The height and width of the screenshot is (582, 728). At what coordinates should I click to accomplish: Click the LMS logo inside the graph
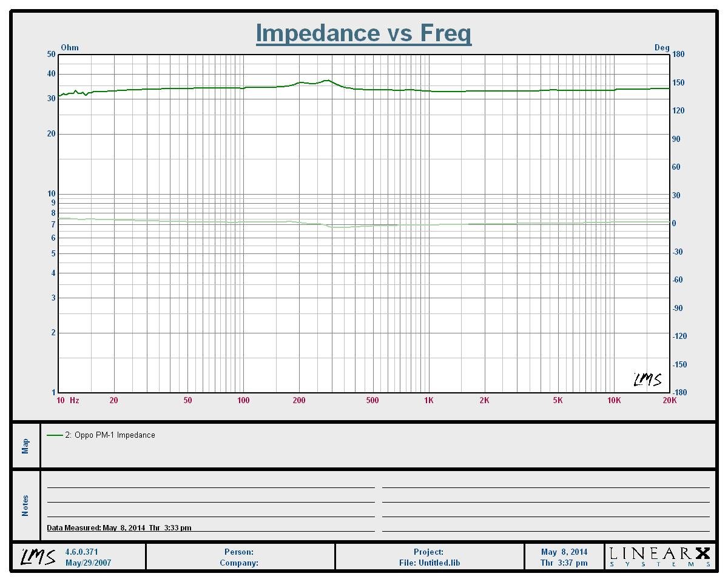click(647, 380)
